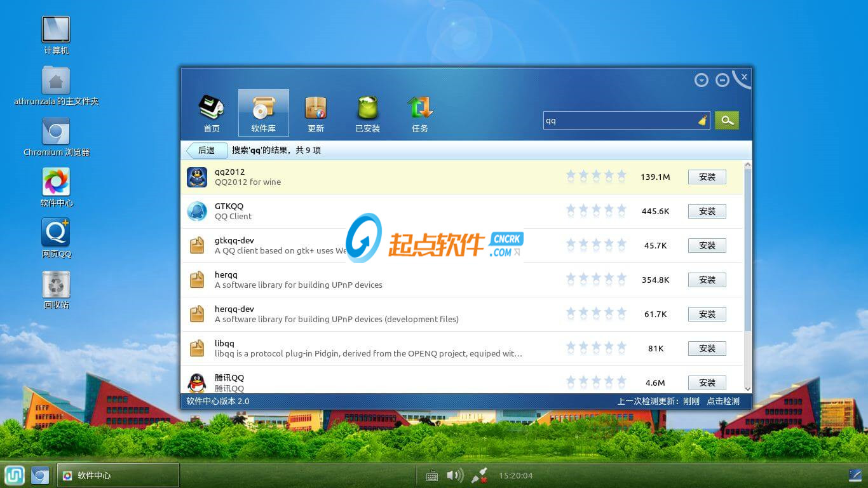Open the start menu on the taskbar
The image size is (868, 488).
coord(15,475)
